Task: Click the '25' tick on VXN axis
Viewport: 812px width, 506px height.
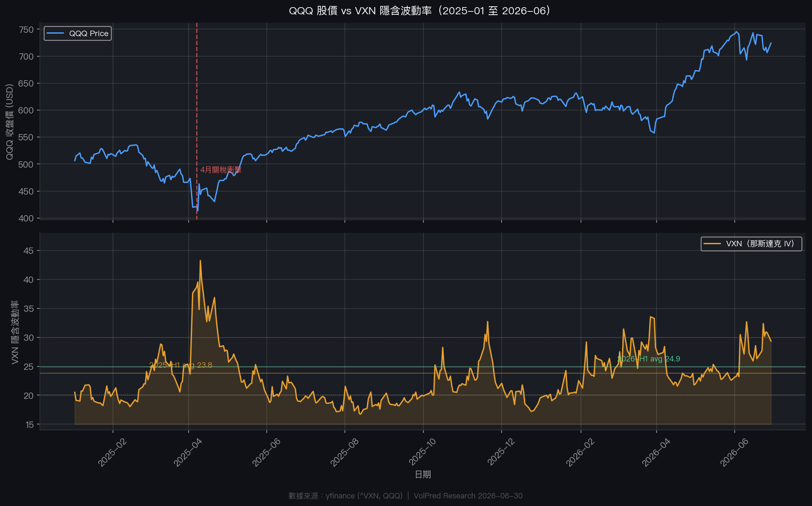Action: pyautogui.click(x=29, y=367)
